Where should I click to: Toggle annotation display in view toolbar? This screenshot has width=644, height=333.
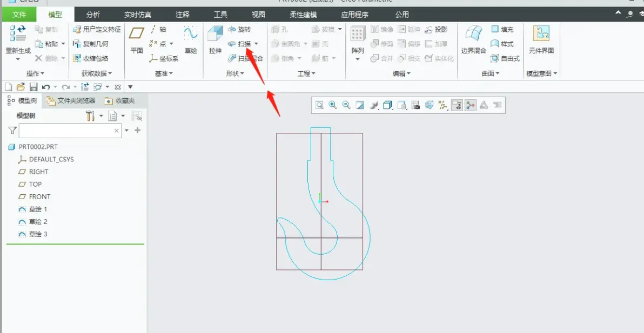[457, 105]
